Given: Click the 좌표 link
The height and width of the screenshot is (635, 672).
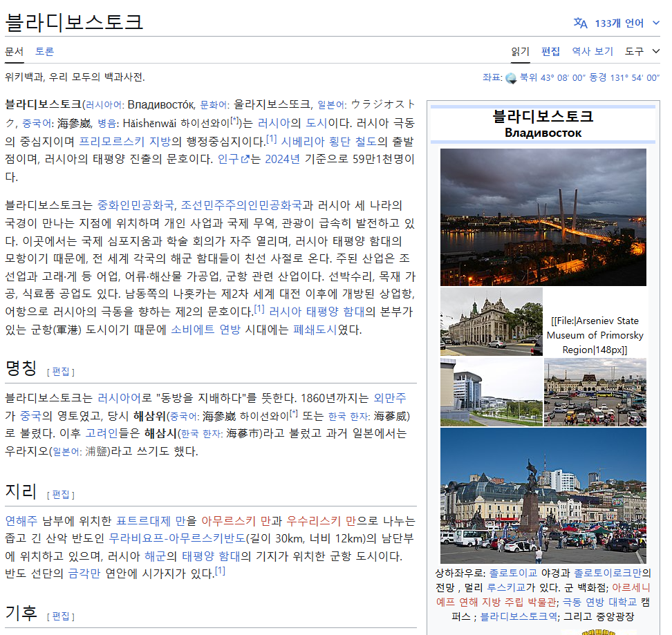Looking at the screenshot, I should (x=491, y=77).
